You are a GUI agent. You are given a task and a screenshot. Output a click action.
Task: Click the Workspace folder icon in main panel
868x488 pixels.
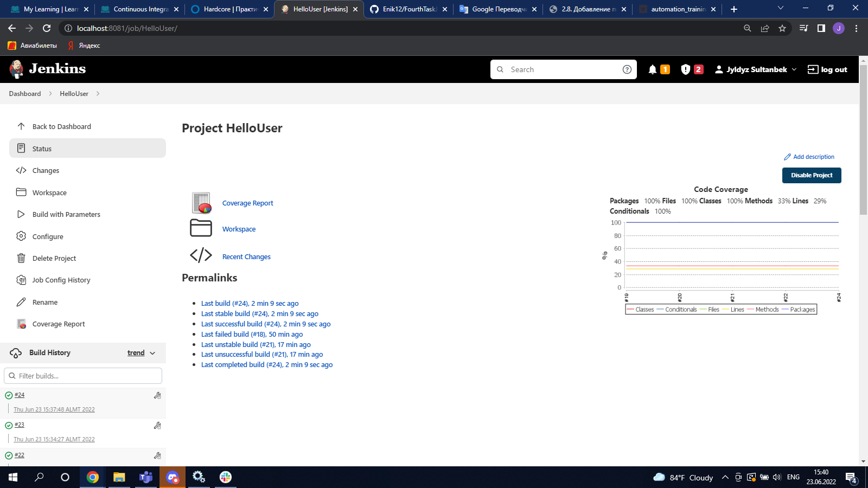(x=201, y=228)
